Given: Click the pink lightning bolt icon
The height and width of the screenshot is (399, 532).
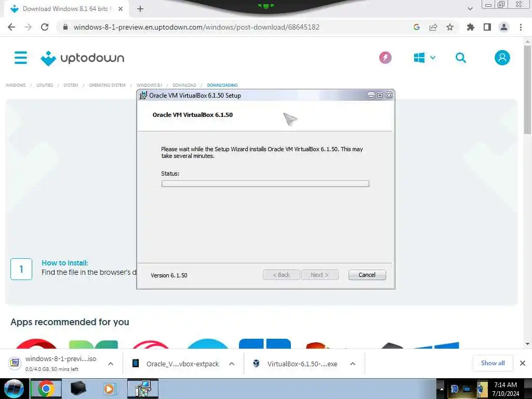Looking at the screenshot, I should coord(385,58).
